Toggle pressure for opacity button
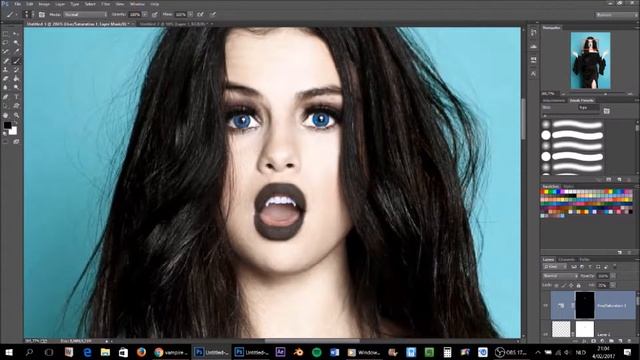This screenshot has width=640, height=360. [x=155, y=14]
